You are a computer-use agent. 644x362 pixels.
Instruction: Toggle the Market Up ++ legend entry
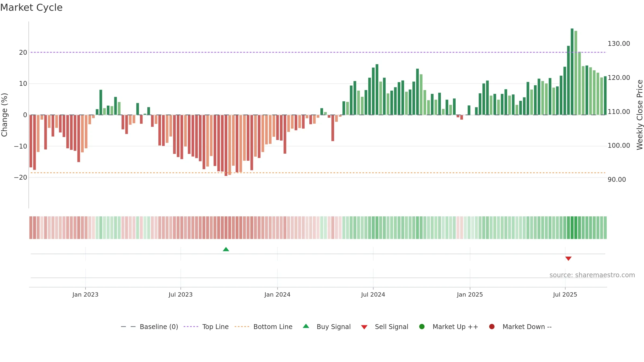pos(448,327)
